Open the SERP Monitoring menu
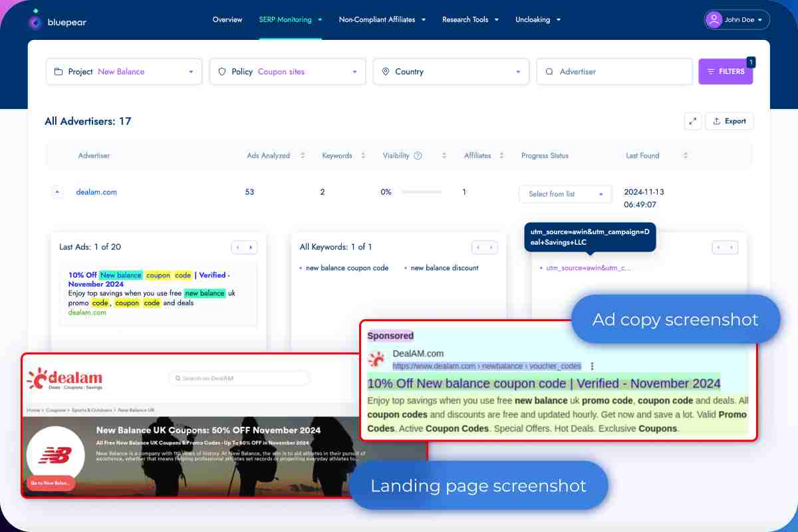 click(x=291, y=19)
